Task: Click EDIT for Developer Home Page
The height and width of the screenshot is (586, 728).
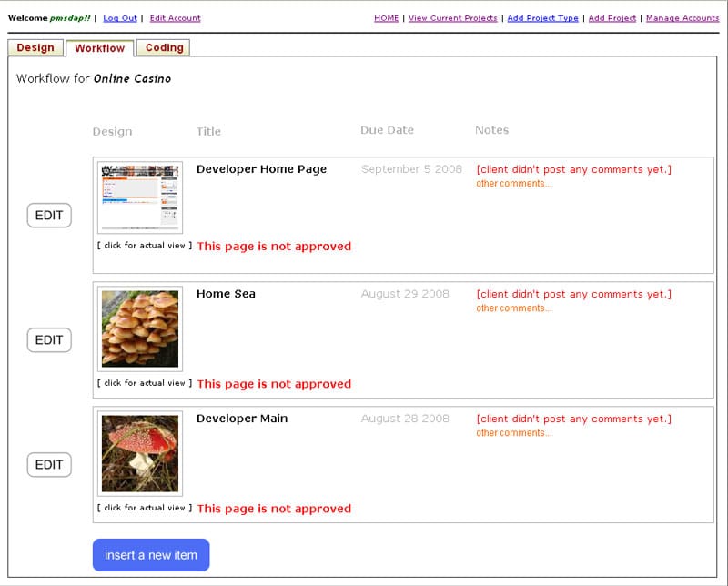Action: (49, 216)
